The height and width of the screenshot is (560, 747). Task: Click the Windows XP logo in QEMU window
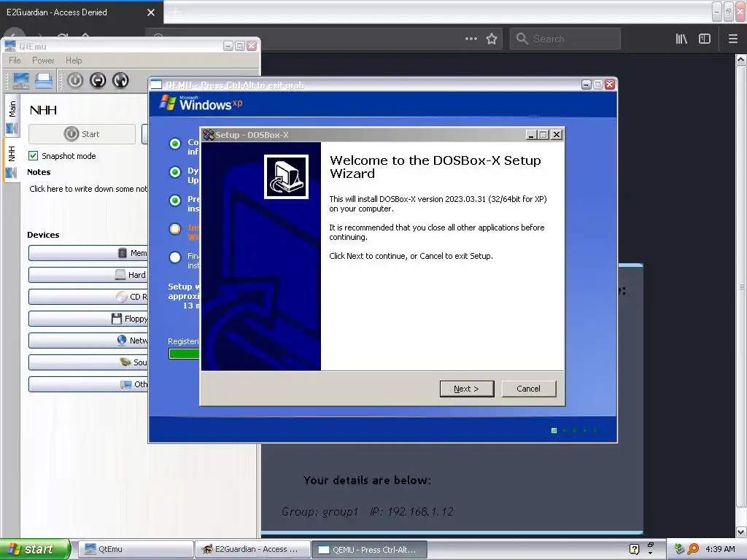point(201,103)
